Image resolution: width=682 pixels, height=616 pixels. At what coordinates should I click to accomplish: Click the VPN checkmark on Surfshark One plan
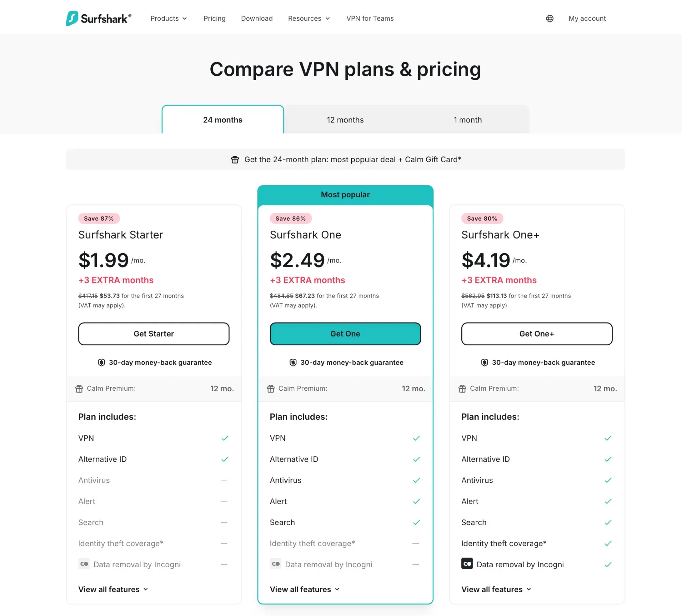(416, 438)
